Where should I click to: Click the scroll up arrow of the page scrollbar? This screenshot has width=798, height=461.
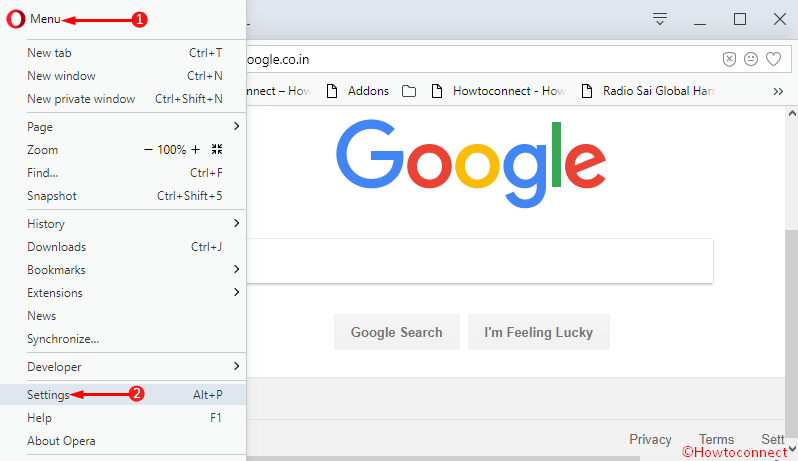(792, 113)
